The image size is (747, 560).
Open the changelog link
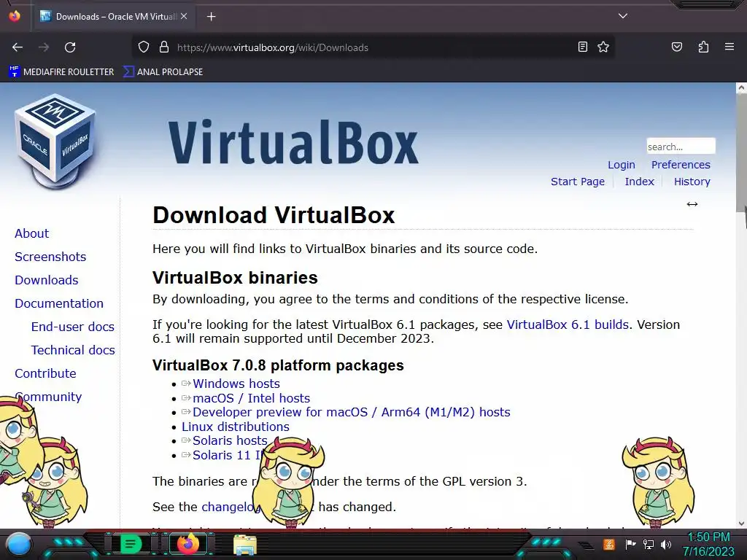(229, 507)
